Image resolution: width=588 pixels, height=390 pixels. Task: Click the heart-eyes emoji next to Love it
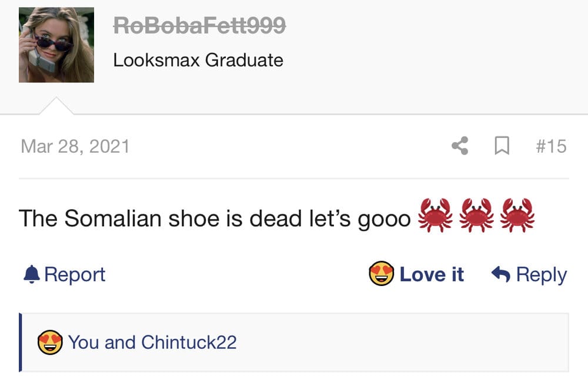pos(381,274)
